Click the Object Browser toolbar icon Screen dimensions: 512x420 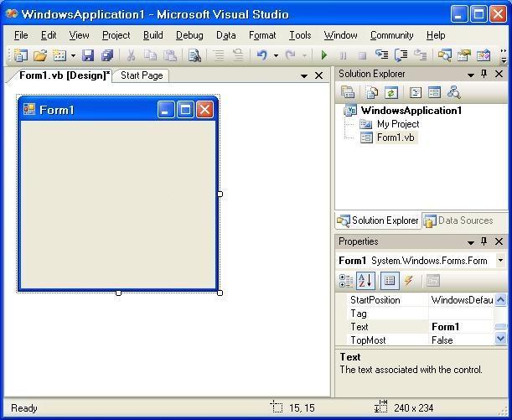coord(484,55)
